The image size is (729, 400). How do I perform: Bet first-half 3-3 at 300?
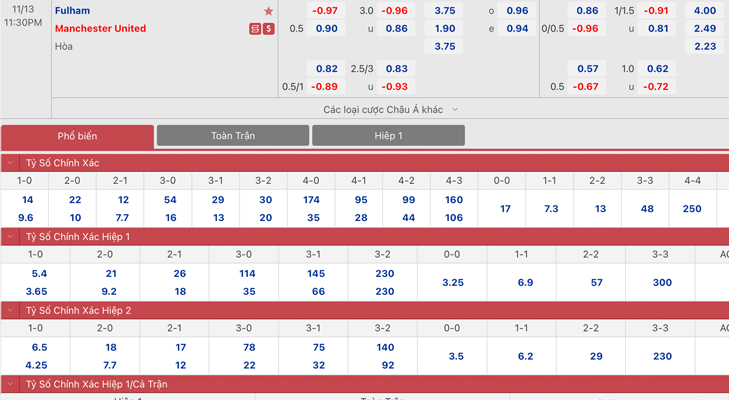pyautogui.click(x=662, y=282)
